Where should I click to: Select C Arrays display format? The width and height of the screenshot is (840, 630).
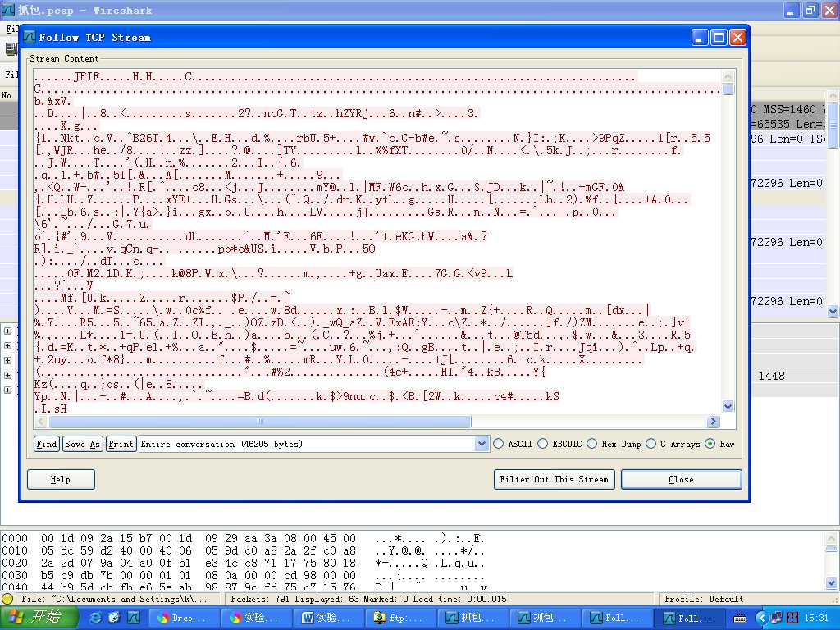[x=651, y=444]
